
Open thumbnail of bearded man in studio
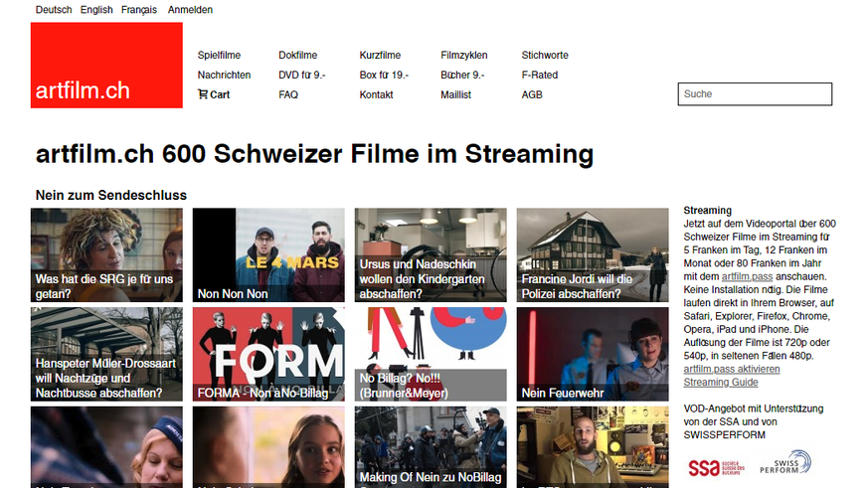(593, 447)
